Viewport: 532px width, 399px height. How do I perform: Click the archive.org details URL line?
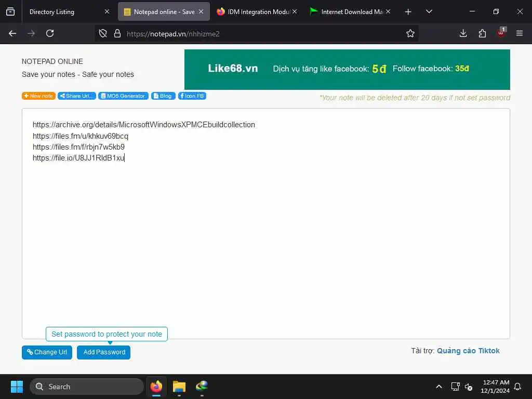pos(144,125)
